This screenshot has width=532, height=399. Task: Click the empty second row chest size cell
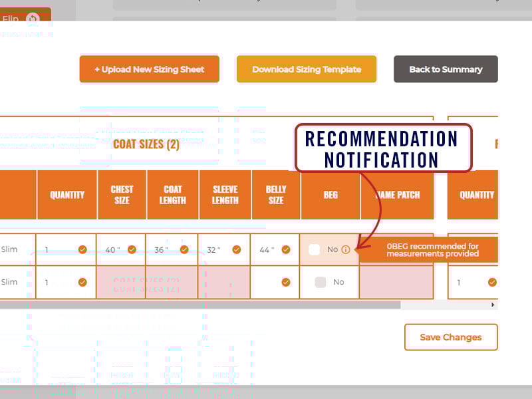point(120,282)
